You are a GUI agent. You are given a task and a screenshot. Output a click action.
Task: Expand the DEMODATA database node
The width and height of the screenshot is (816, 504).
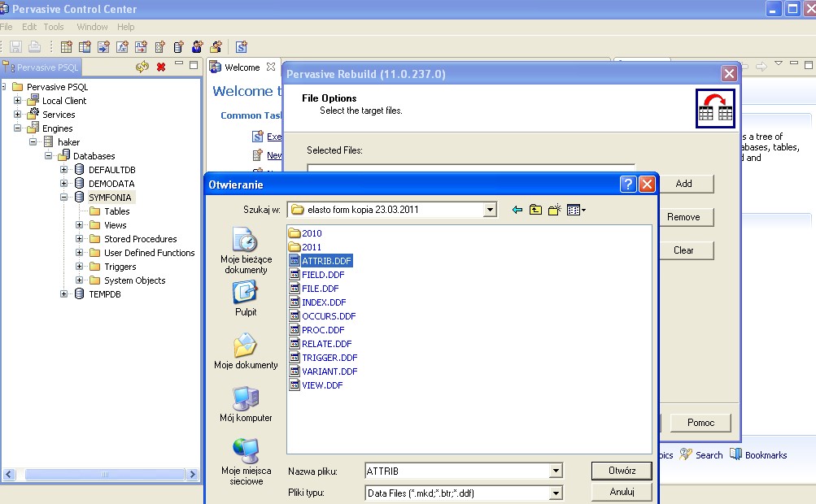point(64,184)
